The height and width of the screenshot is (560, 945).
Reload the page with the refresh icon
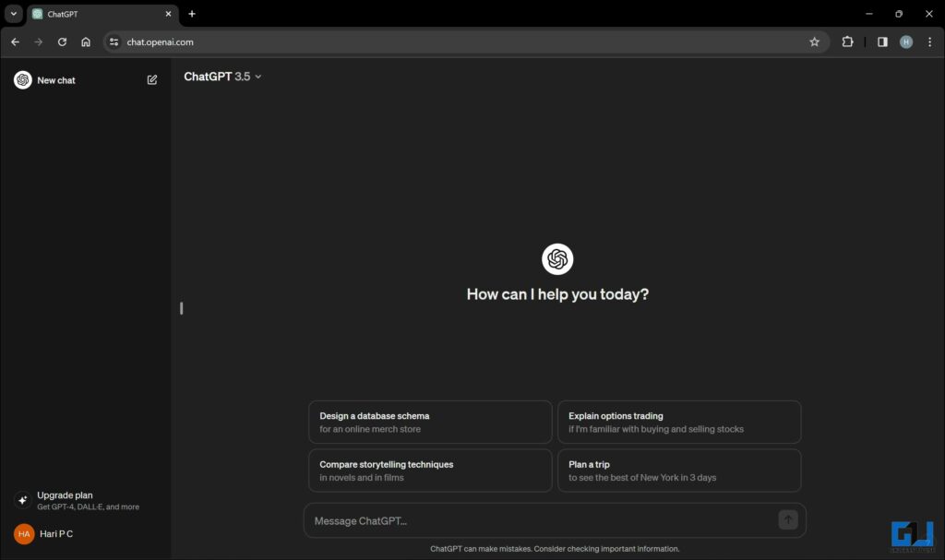62,42
